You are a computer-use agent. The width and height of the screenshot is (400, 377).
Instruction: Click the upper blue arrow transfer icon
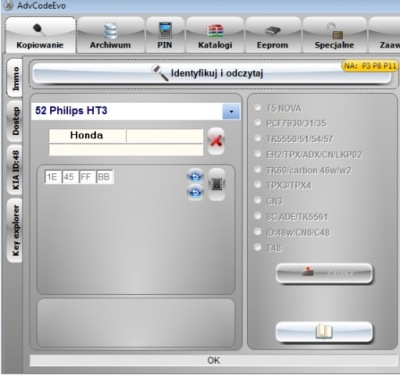click(x=195, y=176)
